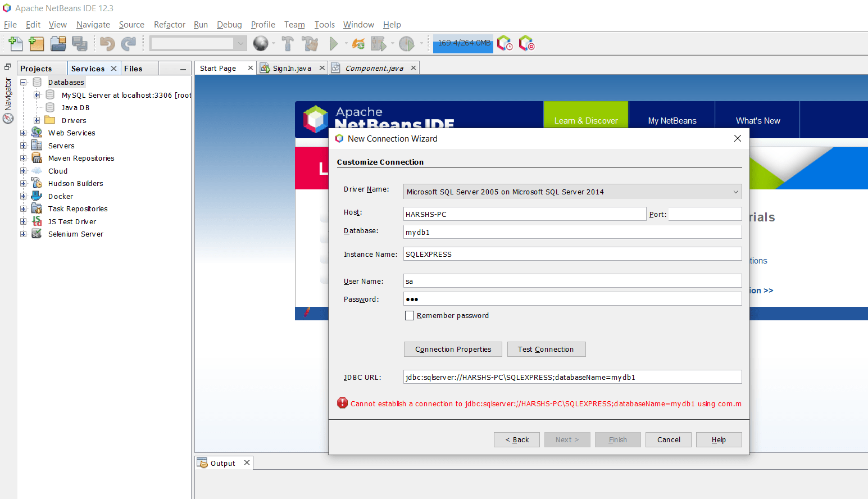Select Selenium Server tree item
This screenshot has width=868, height=499.
point(75,234)
